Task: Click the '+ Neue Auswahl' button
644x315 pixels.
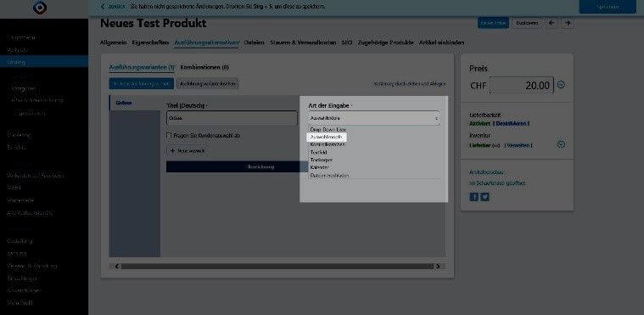Action: 188,151
